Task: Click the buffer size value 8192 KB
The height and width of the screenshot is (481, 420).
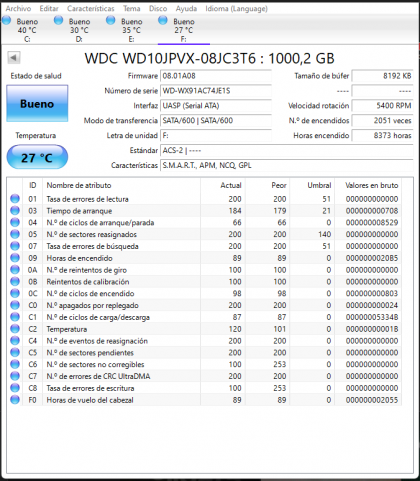Action: 383,76
